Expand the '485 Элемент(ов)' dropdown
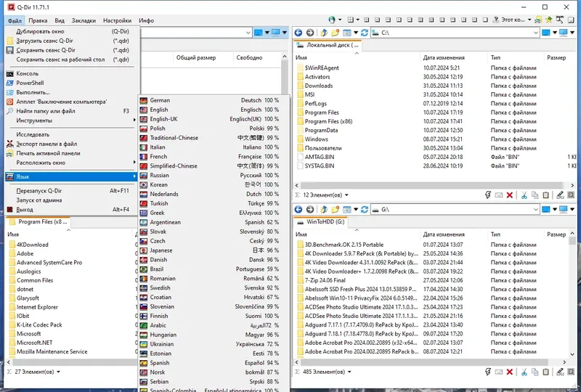581x392 pixels. click(349, 372)
